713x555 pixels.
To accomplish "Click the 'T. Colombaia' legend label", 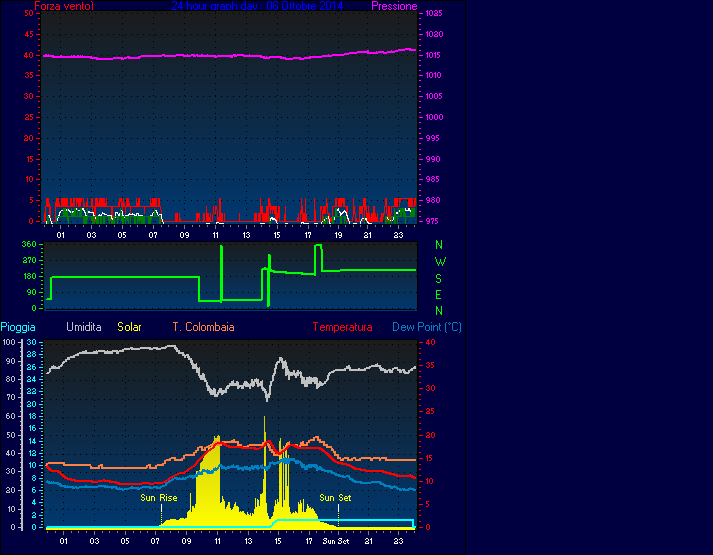I will pos(203,327).
